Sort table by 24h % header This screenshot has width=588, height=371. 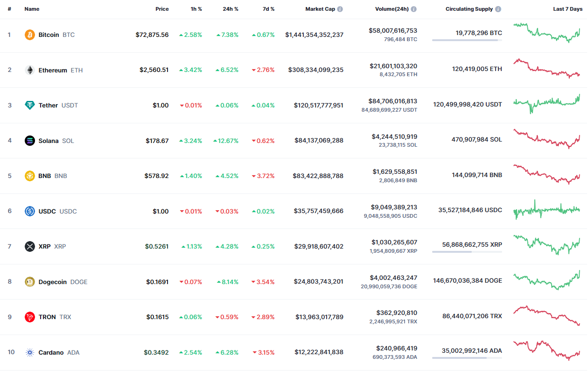pyautogui.click(x=231, y=9)
